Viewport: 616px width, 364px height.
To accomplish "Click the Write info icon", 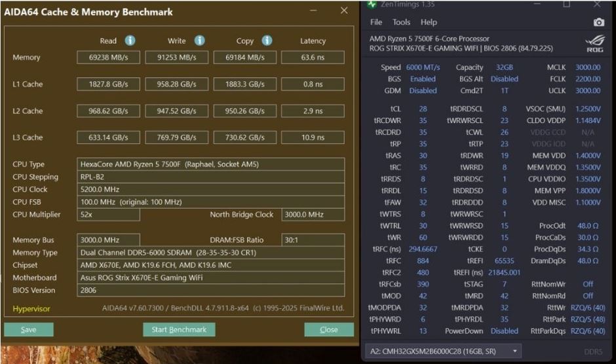I will (x=200, y=41).
